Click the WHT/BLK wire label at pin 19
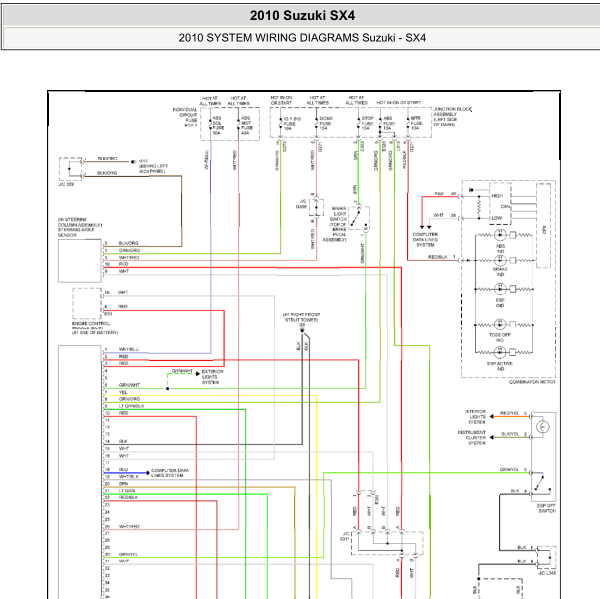 (127, 477)
